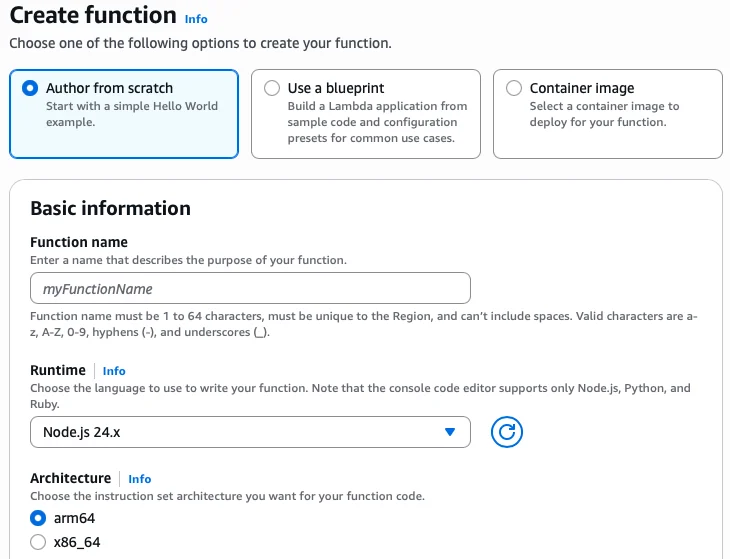Click 'Select a container image to deploy' description

click(604, 114)
